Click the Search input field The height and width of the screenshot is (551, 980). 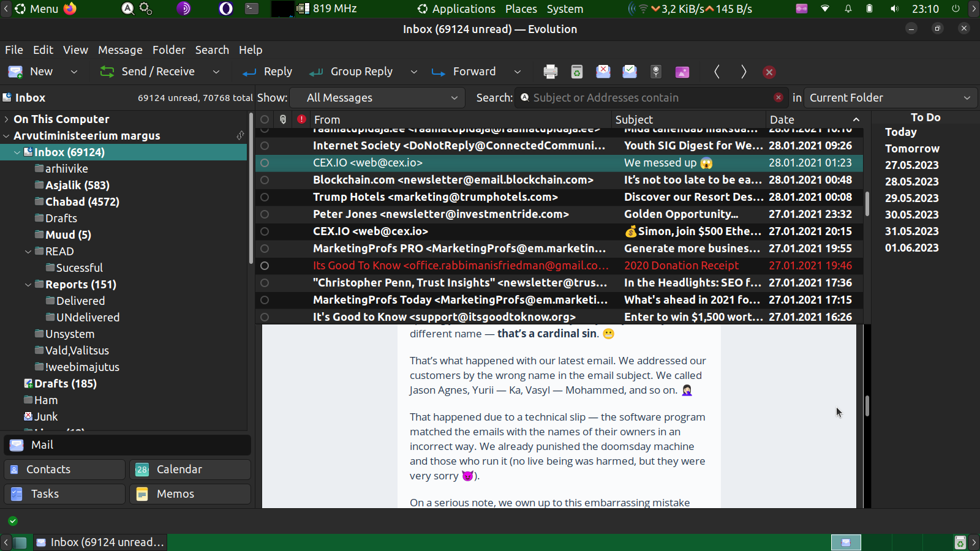coord(650,98)
